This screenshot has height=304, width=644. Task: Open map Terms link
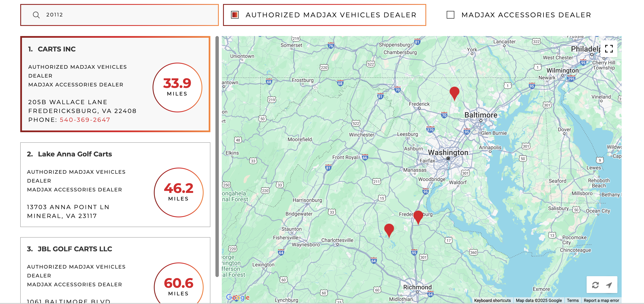point(572,300)
